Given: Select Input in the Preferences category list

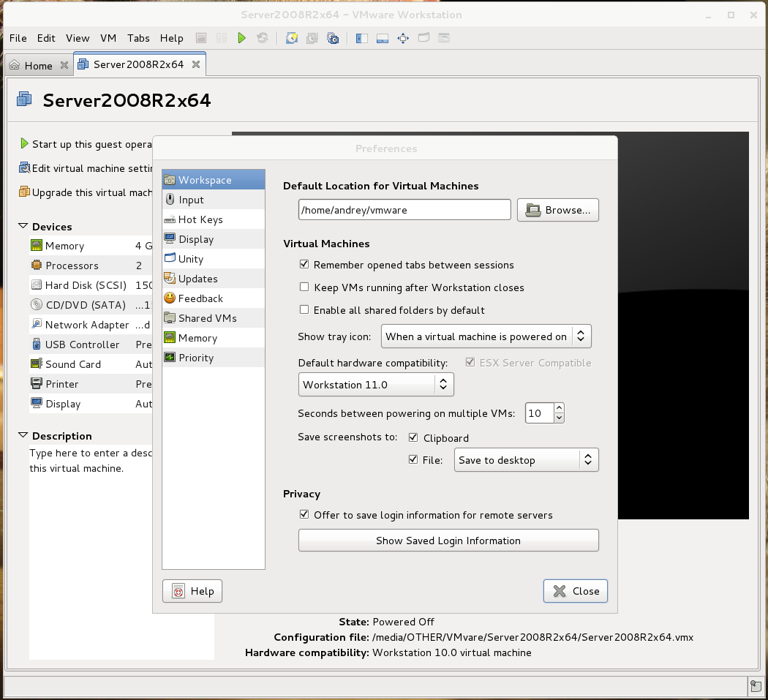Looking at the screenshot, I should click(x=214, y=200).
